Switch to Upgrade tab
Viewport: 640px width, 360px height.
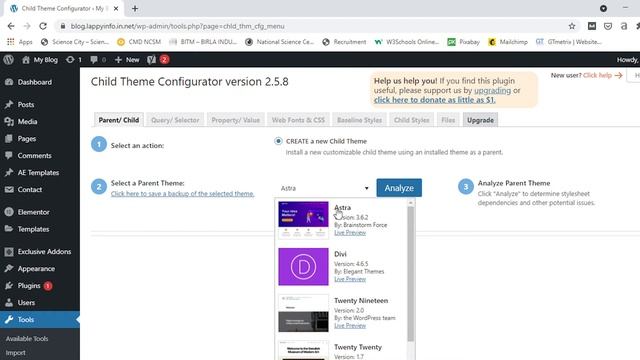(480, 120)
